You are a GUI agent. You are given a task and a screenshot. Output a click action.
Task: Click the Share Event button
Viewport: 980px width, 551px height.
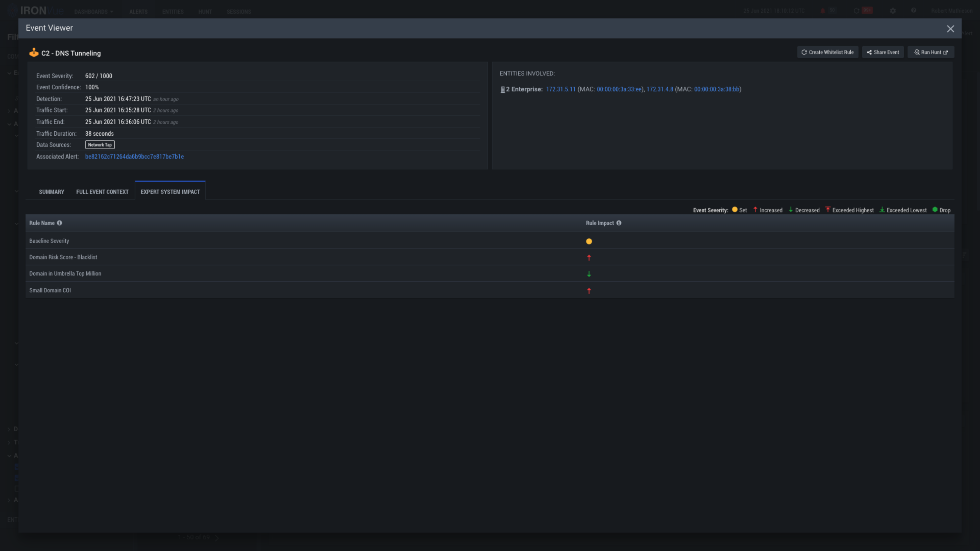coord(883,52)
